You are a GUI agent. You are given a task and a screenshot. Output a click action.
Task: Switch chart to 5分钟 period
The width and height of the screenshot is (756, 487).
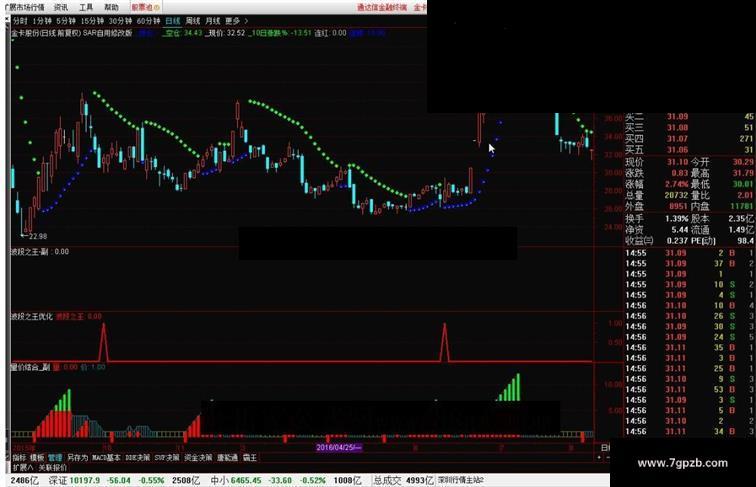[x=66, y=21]
